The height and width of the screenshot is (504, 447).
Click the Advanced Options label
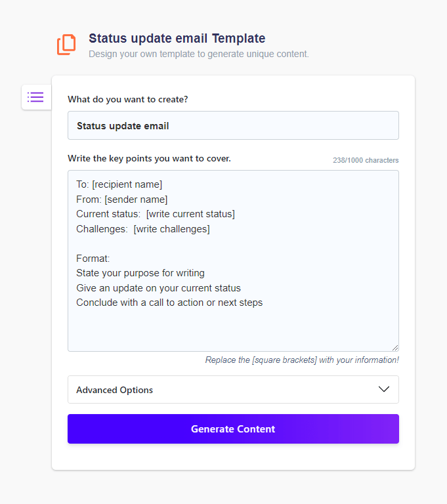[x=114, y=390]
